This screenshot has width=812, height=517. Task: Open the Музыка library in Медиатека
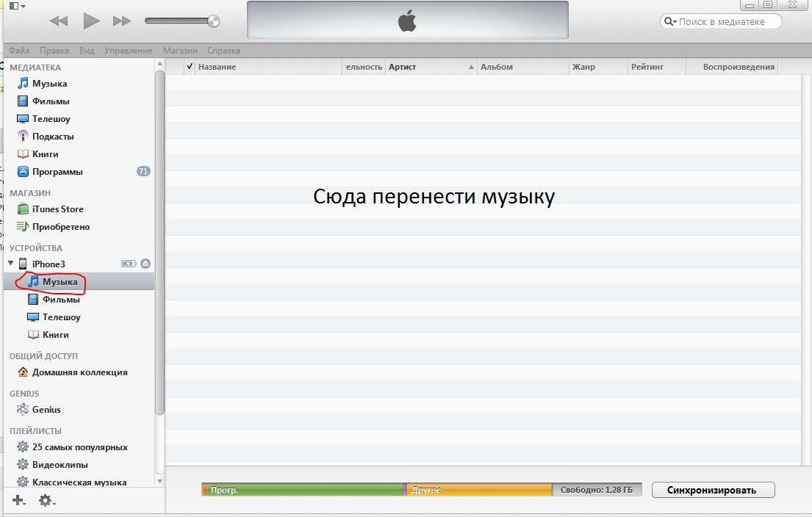49,83
